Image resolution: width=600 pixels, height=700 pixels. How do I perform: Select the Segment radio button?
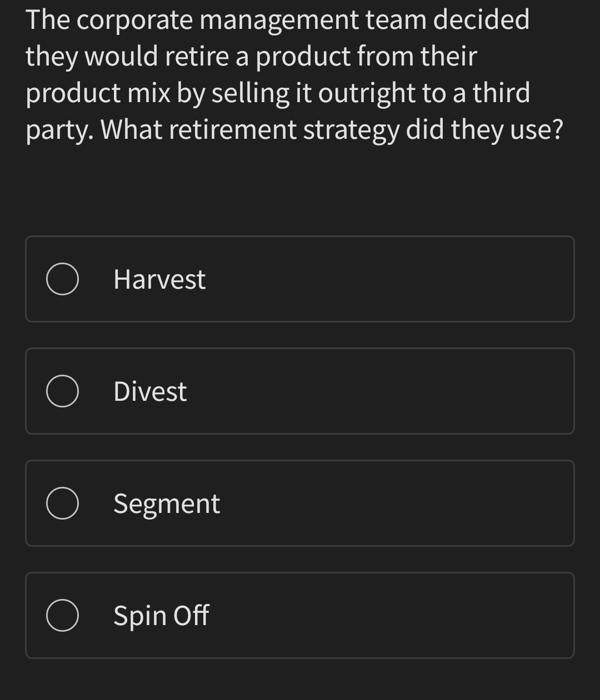(62, 503)
